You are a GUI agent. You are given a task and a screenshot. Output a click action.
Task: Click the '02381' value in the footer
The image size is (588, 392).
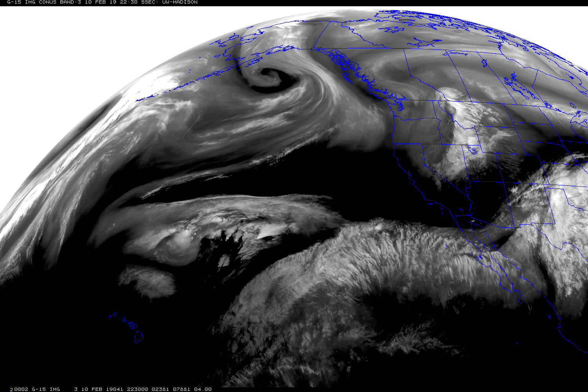click(159, 389)
